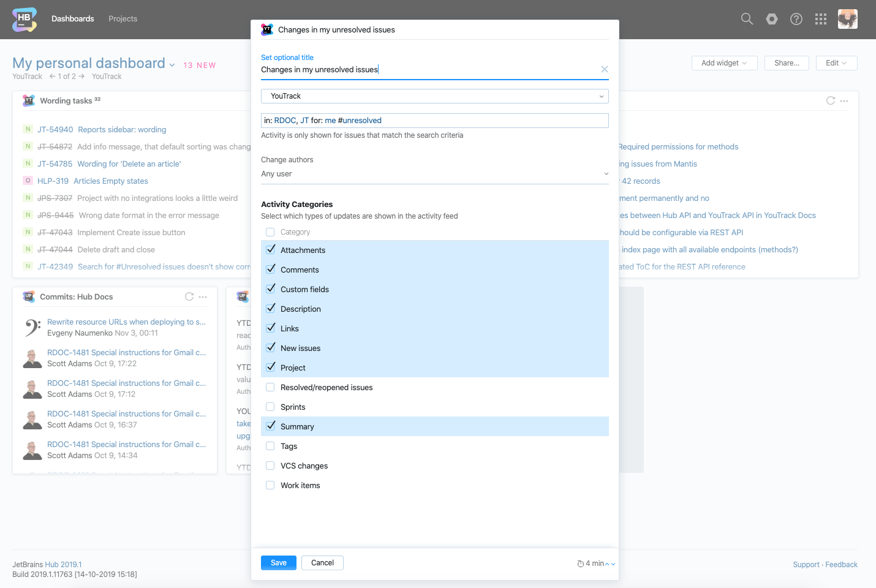
Task: Open the Change authors Any user dropdown
Action: tap(435, 174)
